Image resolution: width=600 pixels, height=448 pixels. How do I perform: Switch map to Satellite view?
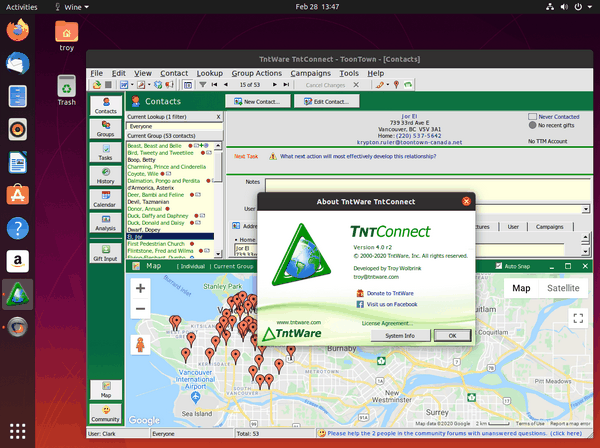pos(563,288)
